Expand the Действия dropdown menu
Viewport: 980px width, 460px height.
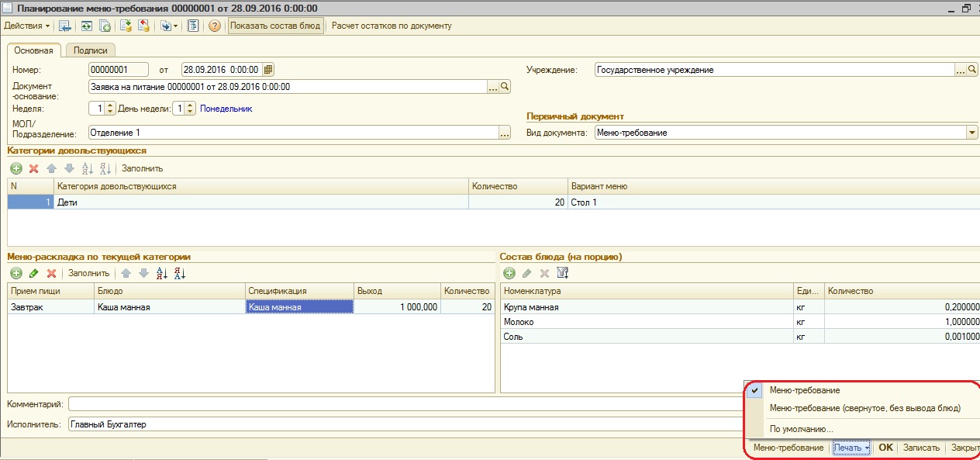tap(26, 26)
